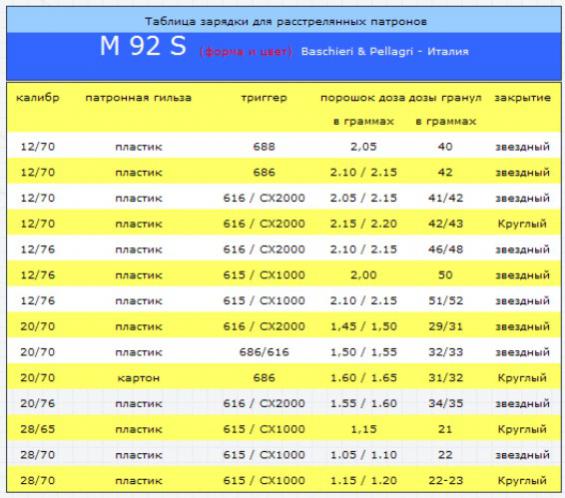
Task: Click the 'закрытие' column header
Action: 522,98
